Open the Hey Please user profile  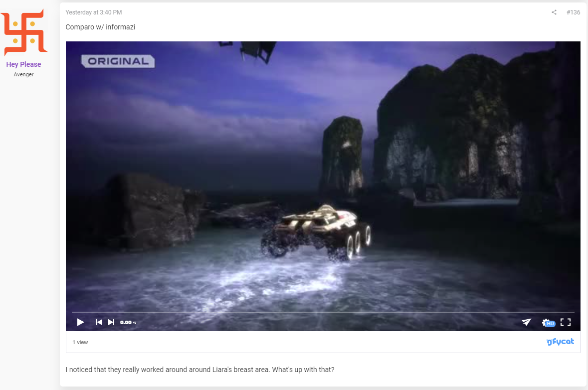(x=23, y=64)
